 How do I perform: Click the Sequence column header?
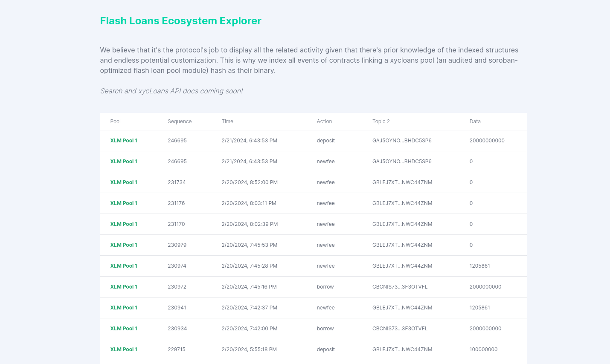(x=180, y=121)
